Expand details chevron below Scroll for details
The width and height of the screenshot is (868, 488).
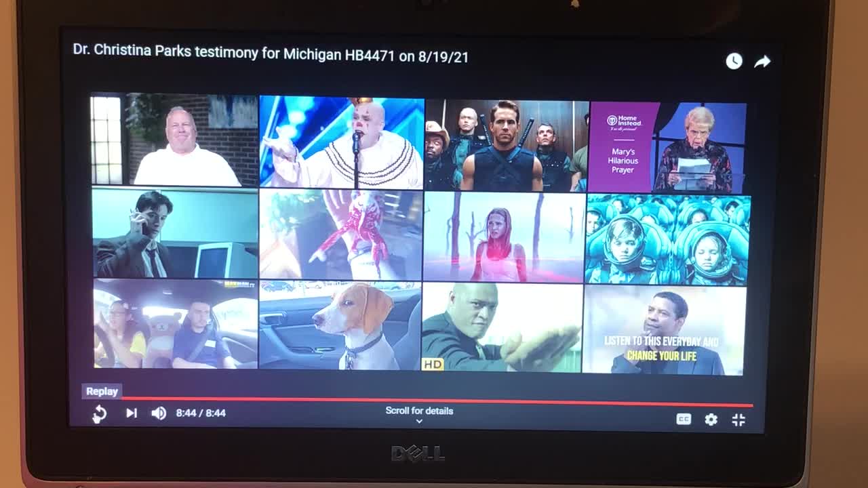click(419, 422)
